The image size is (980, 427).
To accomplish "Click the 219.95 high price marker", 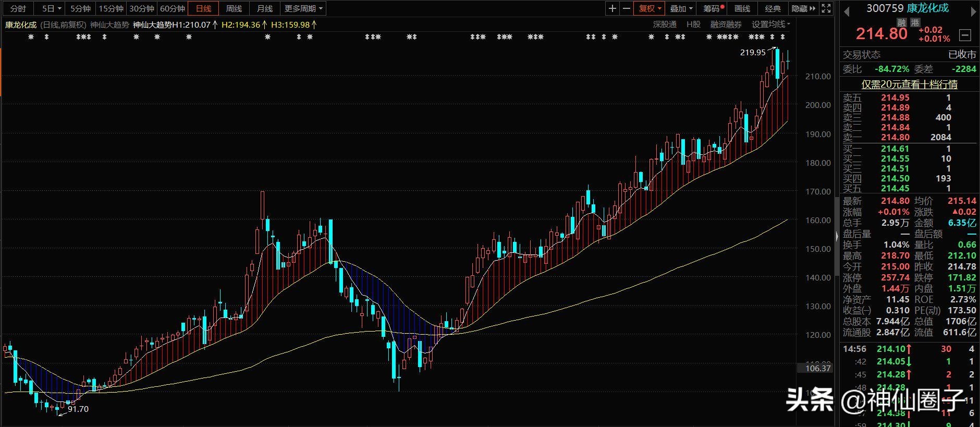I will pyautogui.click(x=753, y=52).
